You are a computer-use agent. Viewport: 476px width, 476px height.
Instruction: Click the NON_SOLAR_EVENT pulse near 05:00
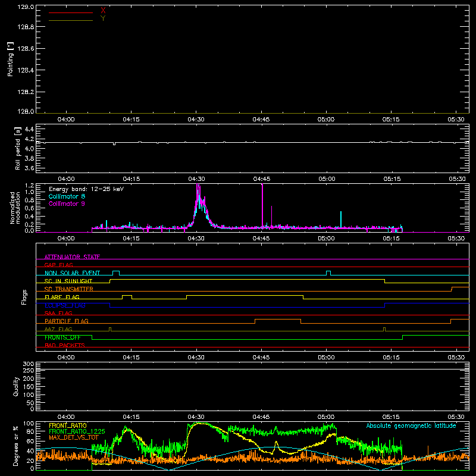(328, 273)
